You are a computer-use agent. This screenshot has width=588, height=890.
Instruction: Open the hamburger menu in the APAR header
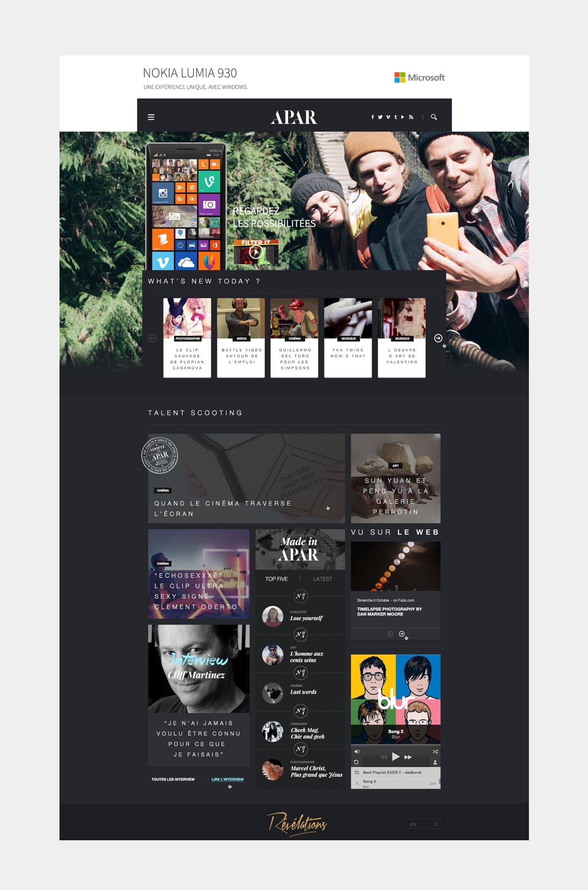(151, 117)
